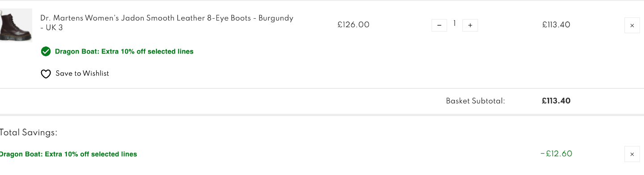Viewport: 644px width, 175px height.
Task: Click the bold £113.40 basket subtotal amount
Action: [556, 101]
